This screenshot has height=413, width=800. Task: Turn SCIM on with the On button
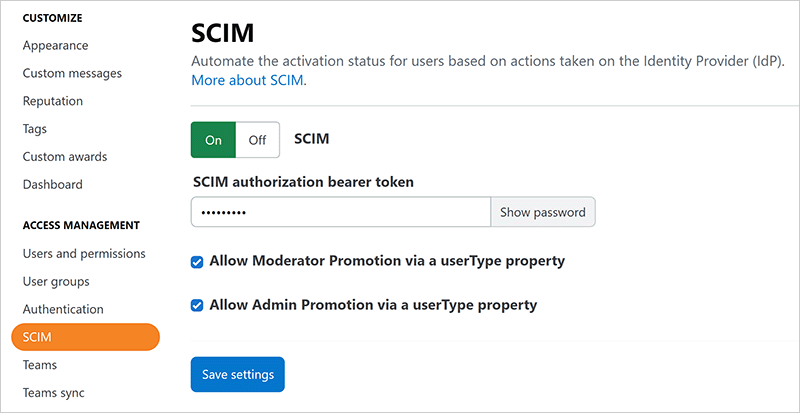(x=213, y=140)
